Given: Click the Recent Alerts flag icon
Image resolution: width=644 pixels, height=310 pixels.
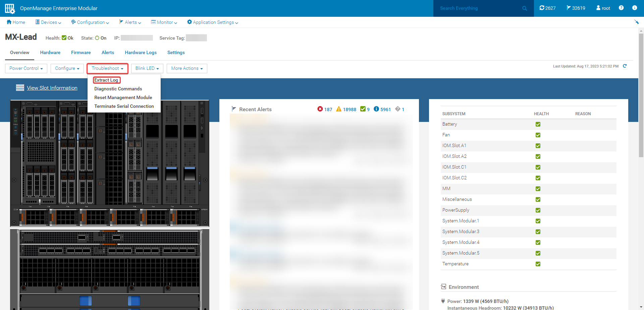Looking at the screenshot, I should click(x=233, y=108).
